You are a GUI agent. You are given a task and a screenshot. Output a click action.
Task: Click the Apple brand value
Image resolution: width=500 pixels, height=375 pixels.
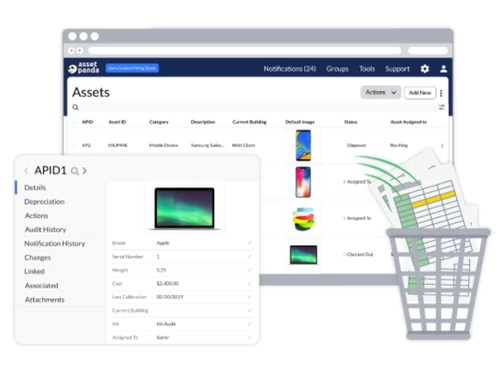[x=163, y=243]
